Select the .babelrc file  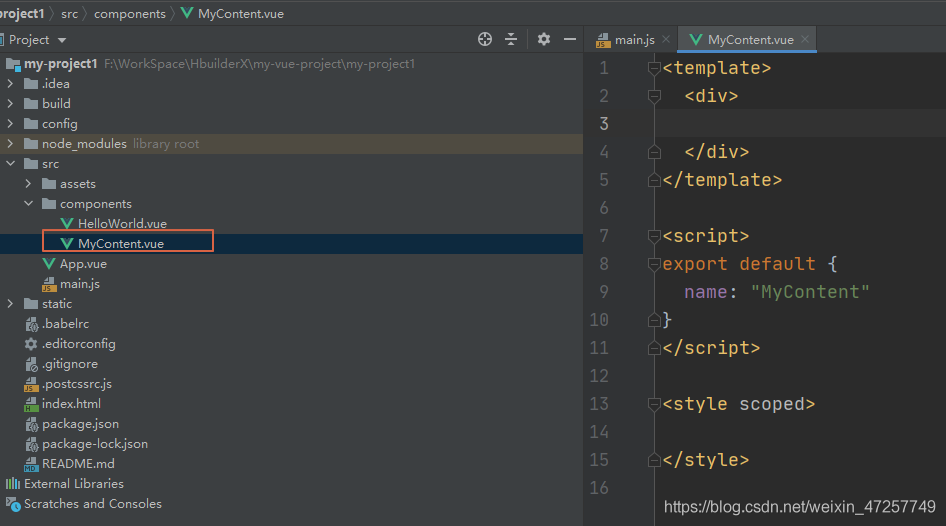click(x=65, y=324)
